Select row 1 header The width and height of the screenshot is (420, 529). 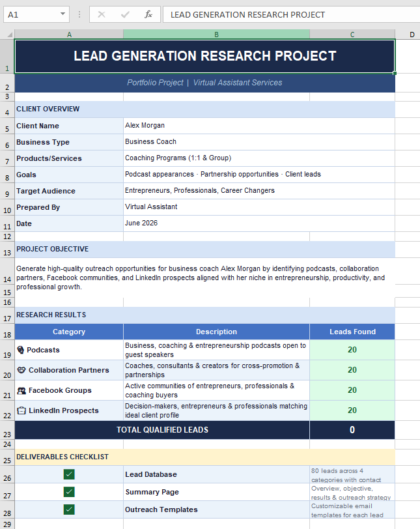point(7,56)
